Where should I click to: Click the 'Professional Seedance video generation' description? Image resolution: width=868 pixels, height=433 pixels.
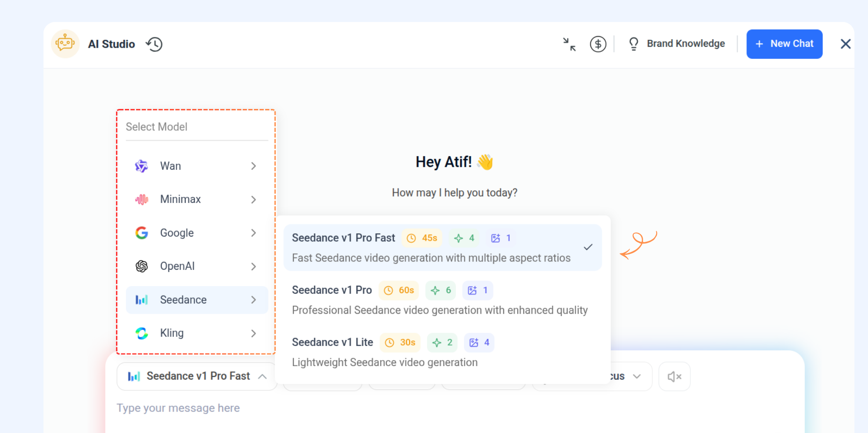point(440,310)
